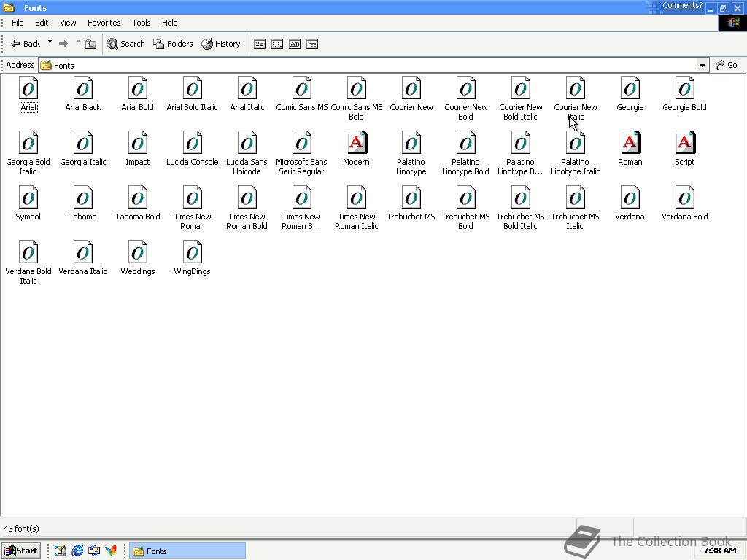
Task: Select the WingDings font icon
Action: tap(193, 252)
